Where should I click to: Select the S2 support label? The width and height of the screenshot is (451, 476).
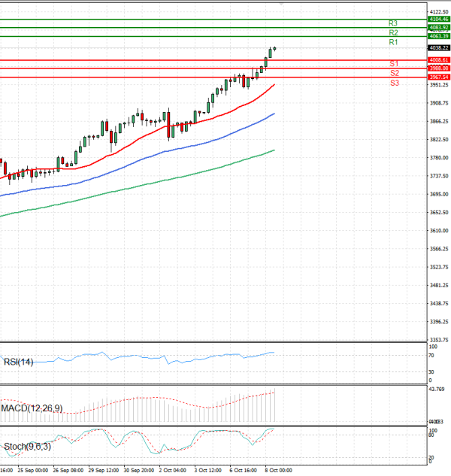[x=394, y=73]
